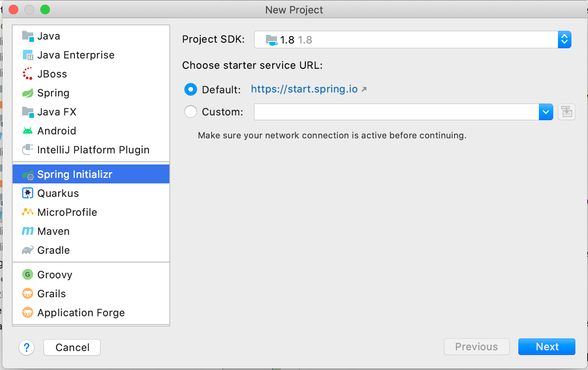Click the IntelliJ Platform Plugin icon

[28, 149]
